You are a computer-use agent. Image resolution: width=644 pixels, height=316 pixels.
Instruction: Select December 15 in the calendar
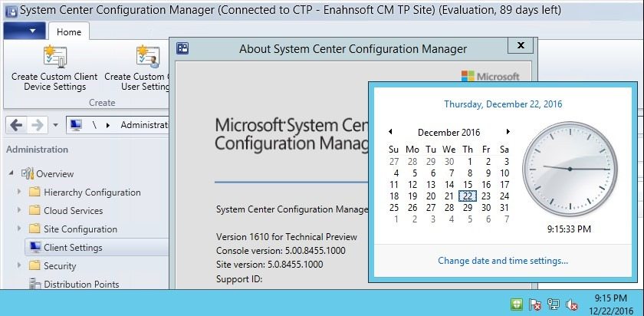468,185
